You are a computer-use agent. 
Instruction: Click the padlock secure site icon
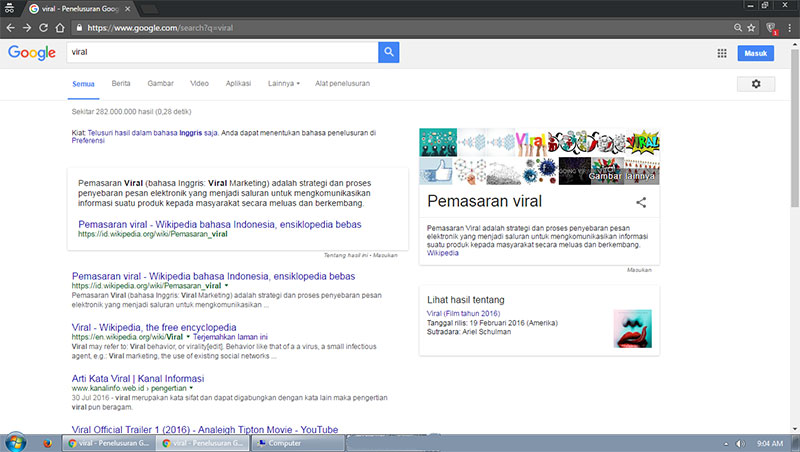[79, 28]
